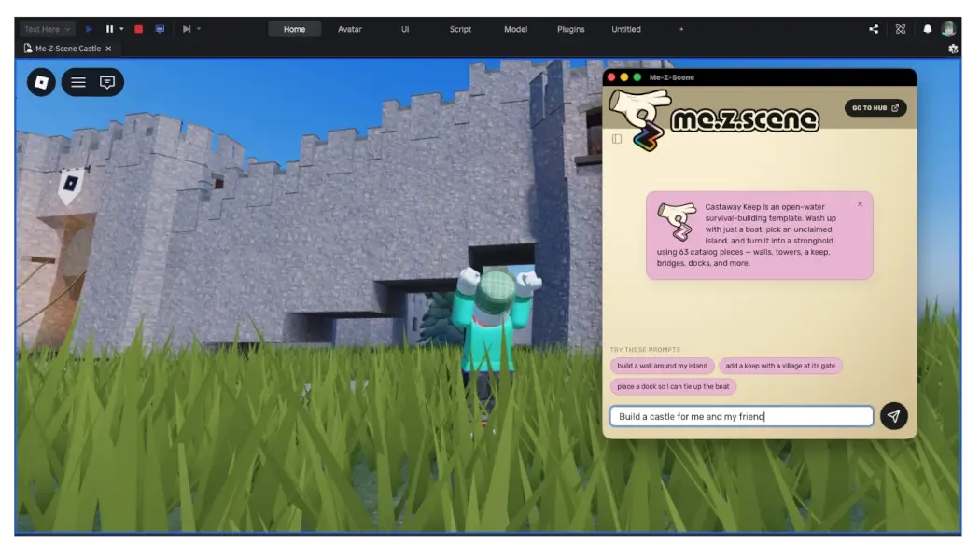Switch to the Avatar ribbon tab
Image resolution: width=980 pixels, height=556 pixels.
350,29
